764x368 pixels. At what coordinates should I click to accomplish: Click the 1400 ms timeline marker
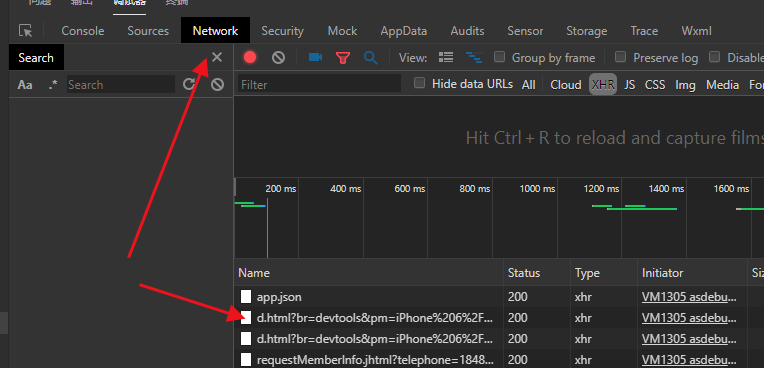pyautogui.click(x=666, y=189)
